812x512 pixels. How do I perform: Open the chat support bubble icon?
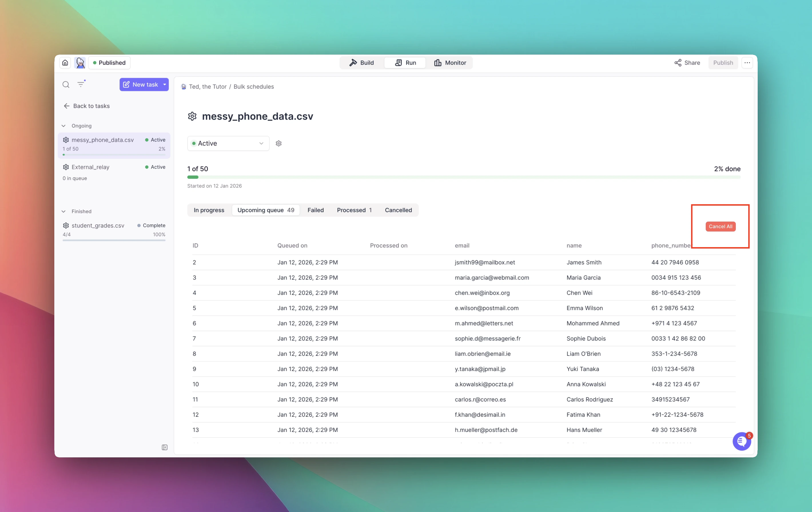(742, 441)
